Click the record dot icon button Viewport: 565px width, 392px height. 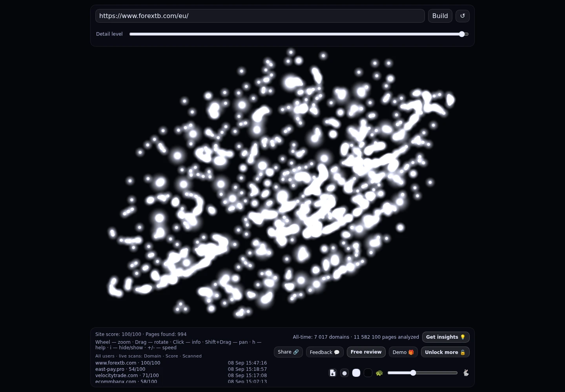tap(344, 373)
